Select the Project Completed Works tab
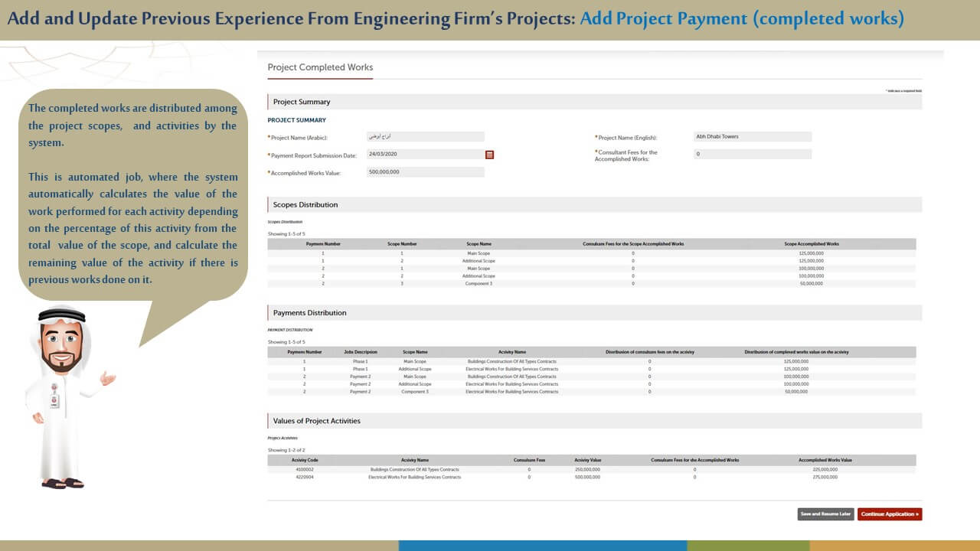The image size is (980, 551). pos(320,67)
